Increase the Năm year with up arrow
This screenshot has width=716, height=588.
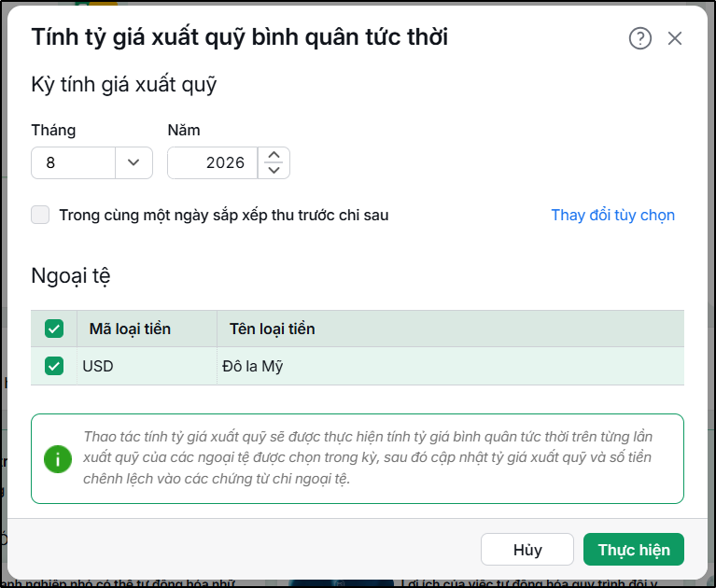(274, 155)
